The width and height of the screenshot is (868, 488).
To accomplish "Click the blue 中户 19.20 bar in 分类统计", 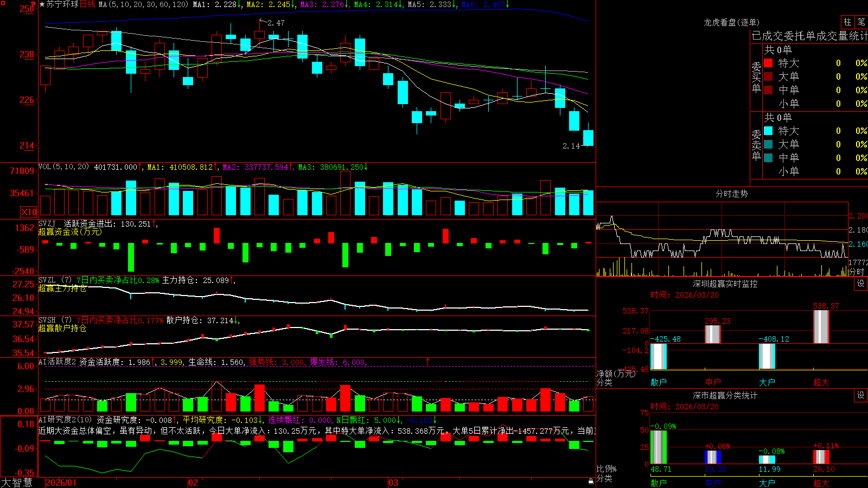I will click(713, 457).
